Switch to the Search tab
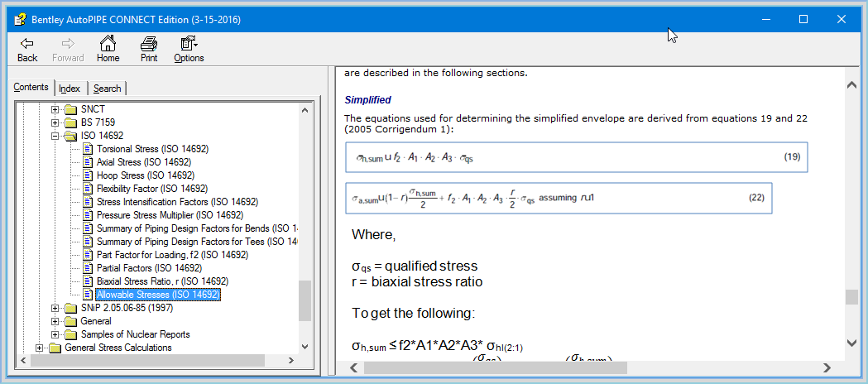 (x=107, y=89)
